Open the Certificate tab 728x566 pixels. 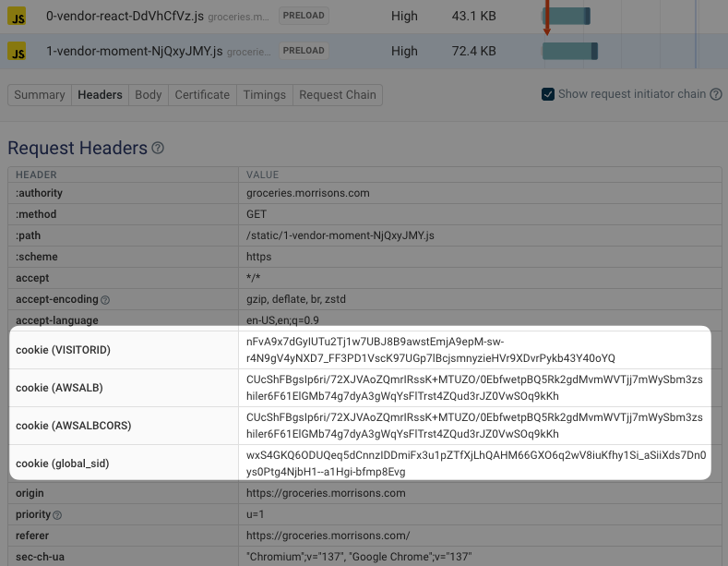202,95
